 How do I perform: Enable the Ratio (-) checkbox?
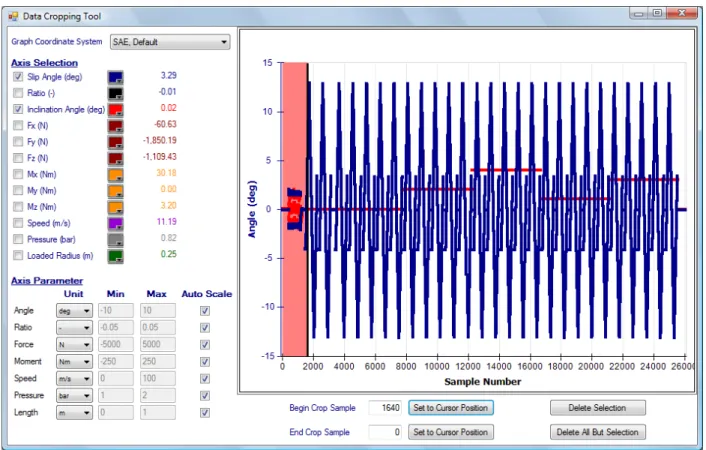18,93
